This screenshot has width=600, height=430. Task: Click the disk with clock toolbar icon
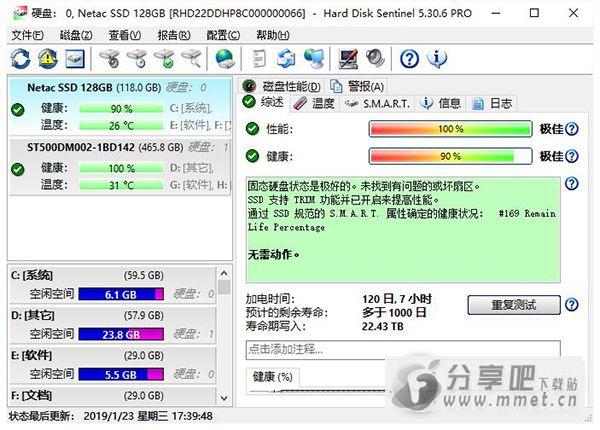tap(137, 59)
